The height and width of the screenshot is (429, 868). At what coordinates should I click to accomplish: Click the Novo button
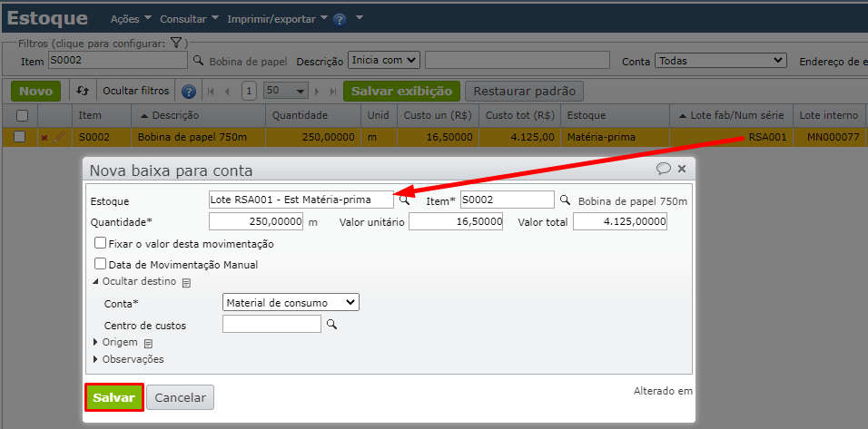[x=36, y=92]
